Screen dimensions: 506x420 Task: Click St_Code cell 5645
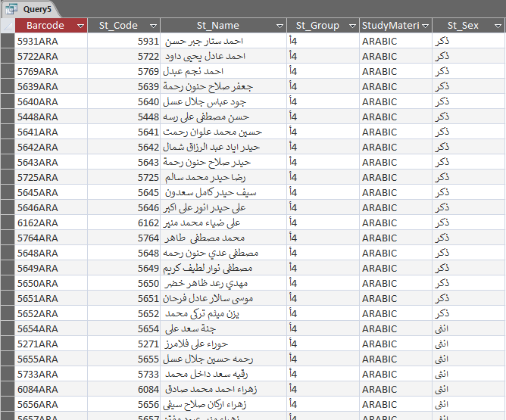pos(124,193)
